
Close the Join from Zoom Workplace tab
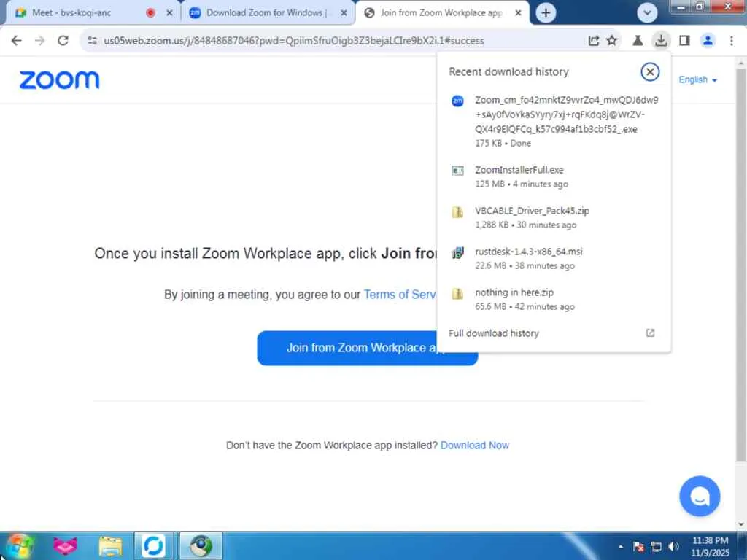(518, 13)
